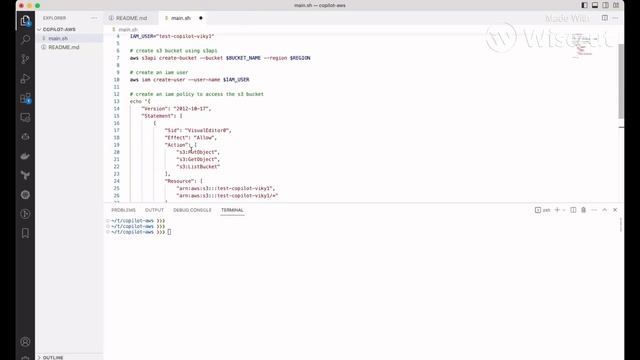Image resolution: width=640 pixels, height=360 pixels.
Task: Select the zsh terminal shell indicator
Action: tap(542, 210)
